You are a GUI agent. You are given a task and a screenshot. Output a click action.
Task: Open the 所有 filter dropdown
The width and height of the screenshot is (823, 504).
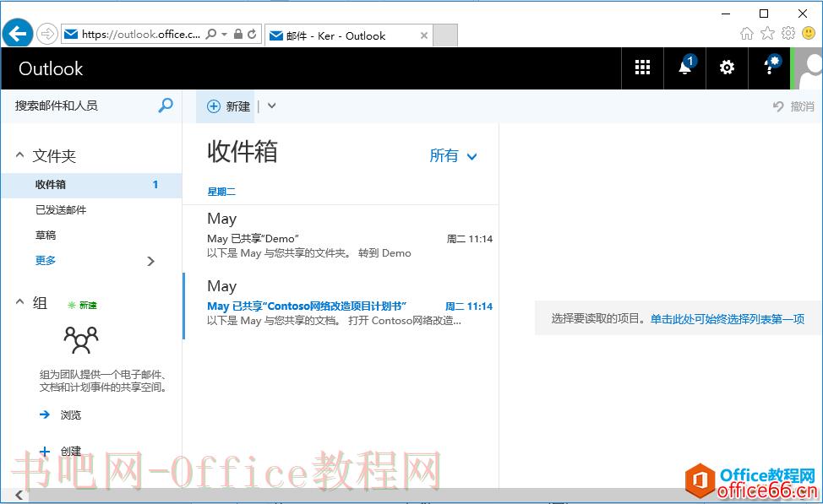coord(453,156)
